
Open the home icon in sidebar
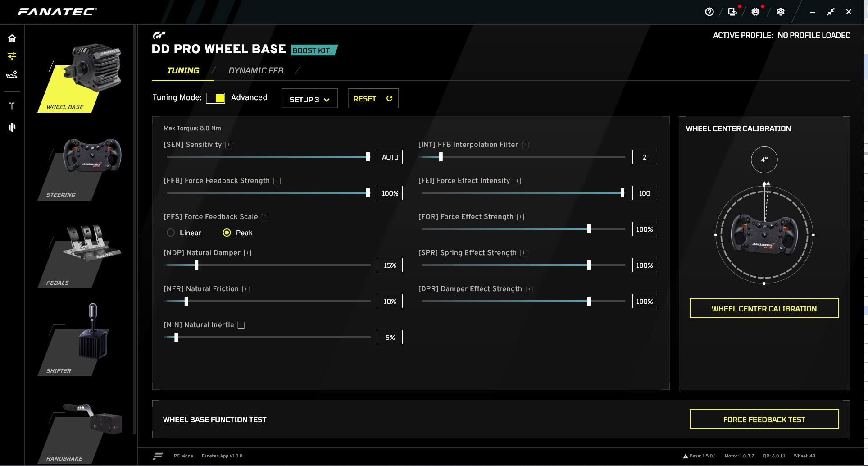[x=12, y=38]
